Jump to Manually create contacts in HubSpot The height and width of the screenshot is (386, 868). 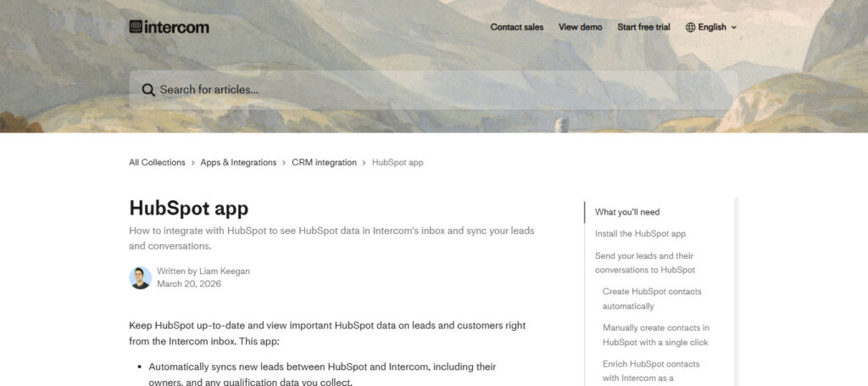click(x=656, y=335)
